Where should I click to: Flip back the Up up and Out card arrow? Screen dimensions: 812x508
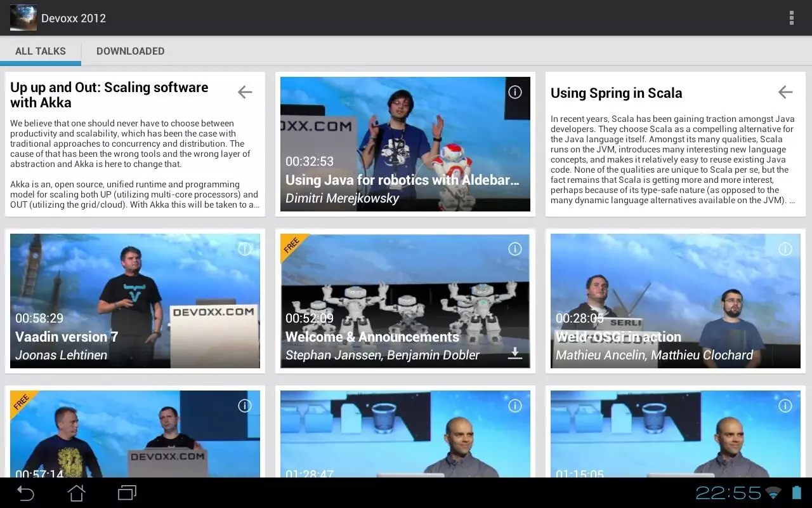[245, 92]
